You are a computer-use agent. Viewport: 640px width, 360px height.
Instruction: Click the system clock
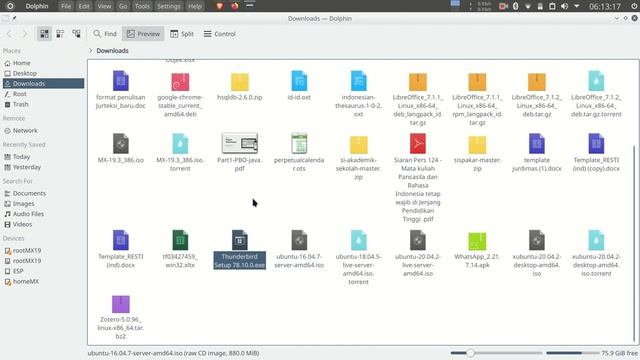[x=605, y=6]
